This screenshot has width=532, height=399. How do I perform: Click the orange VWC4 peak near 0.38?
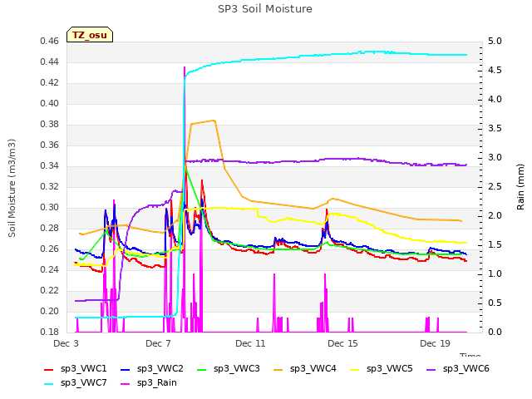click(214, 121)
